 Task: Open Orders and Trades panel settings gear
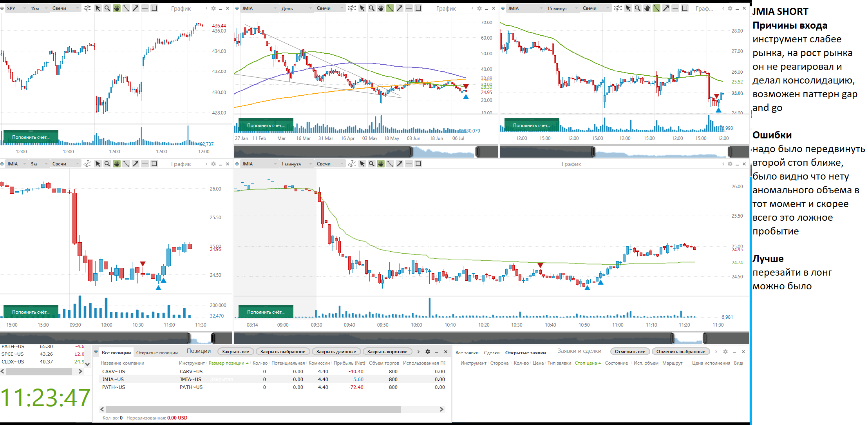click(x=725, y=352)
